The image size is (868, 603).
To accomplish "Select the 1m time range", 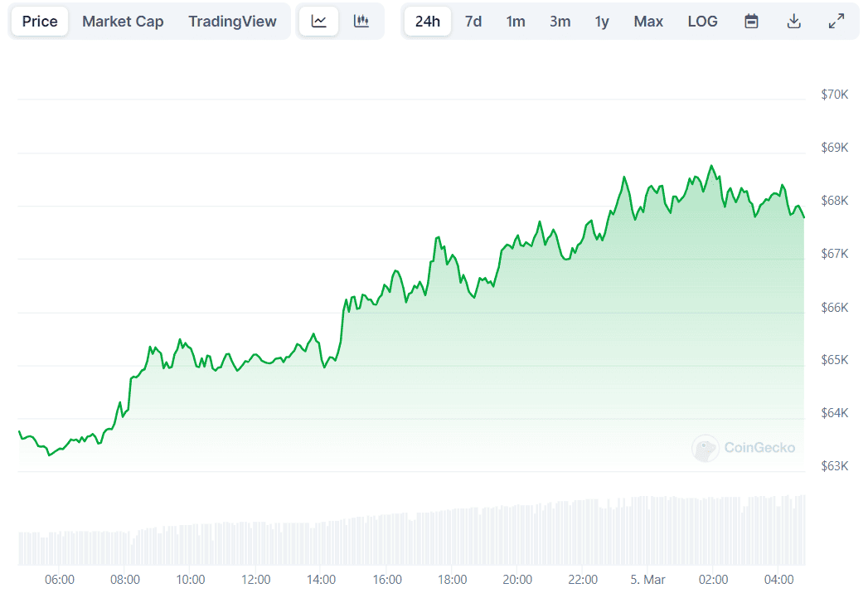I will [516, 22].
